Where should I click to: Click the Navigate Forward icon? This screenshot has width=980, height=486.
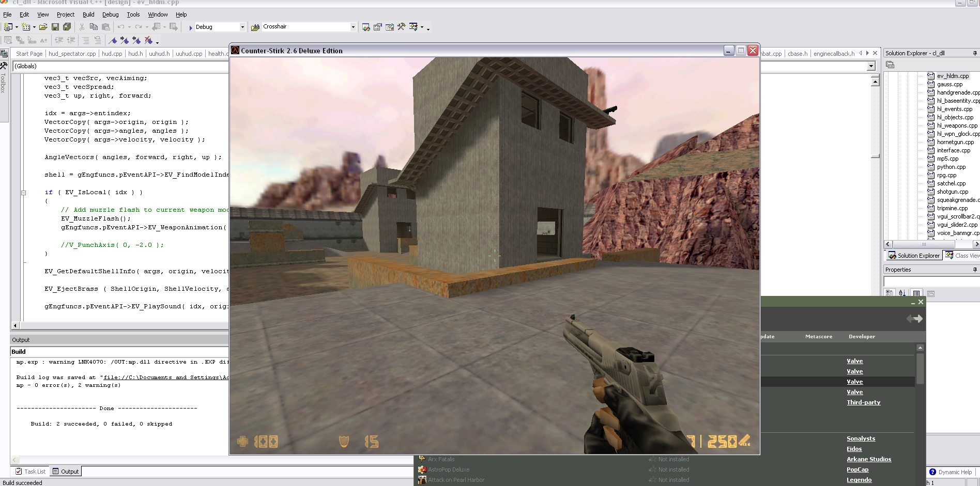tap(174, 27)
